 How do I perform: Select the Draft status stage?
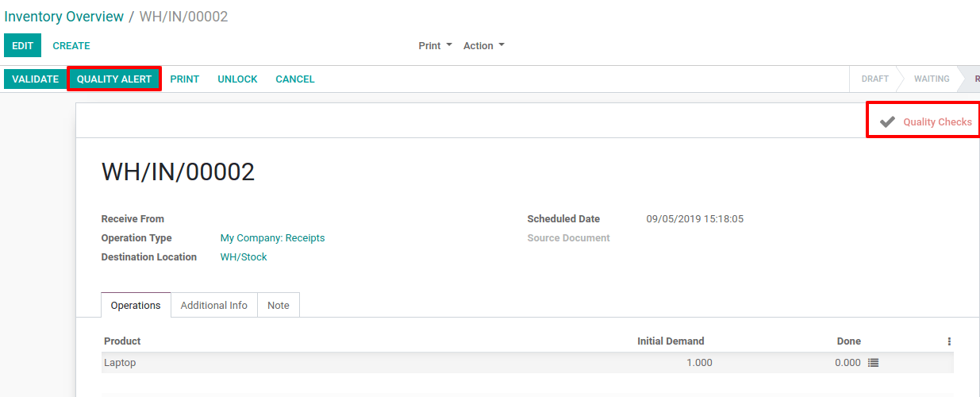(x=874, y=79)
